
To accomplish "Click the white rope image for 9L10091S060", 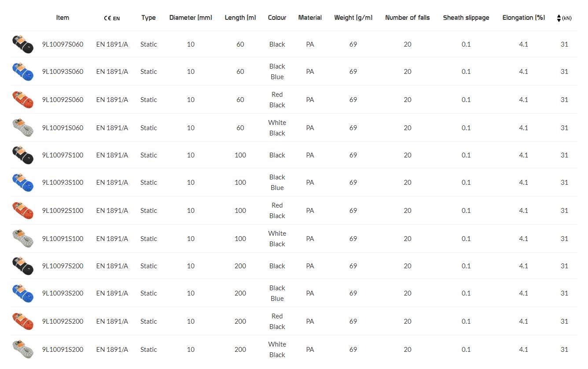I will (x=23, y=128).
